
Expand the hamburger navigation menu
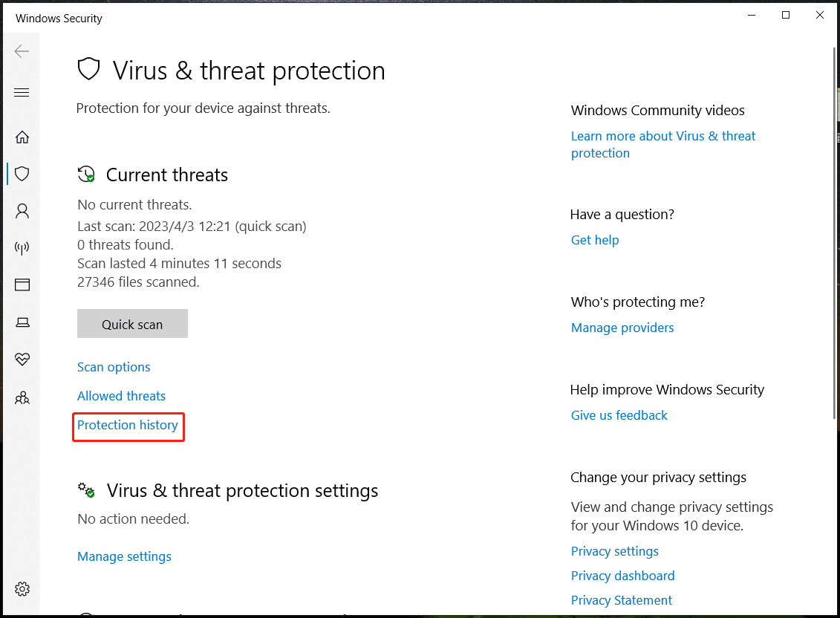22,93
